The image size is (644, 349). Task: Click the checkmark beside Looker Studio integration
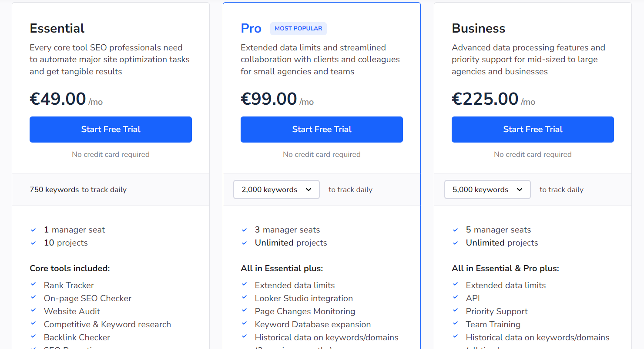[245, 297]
